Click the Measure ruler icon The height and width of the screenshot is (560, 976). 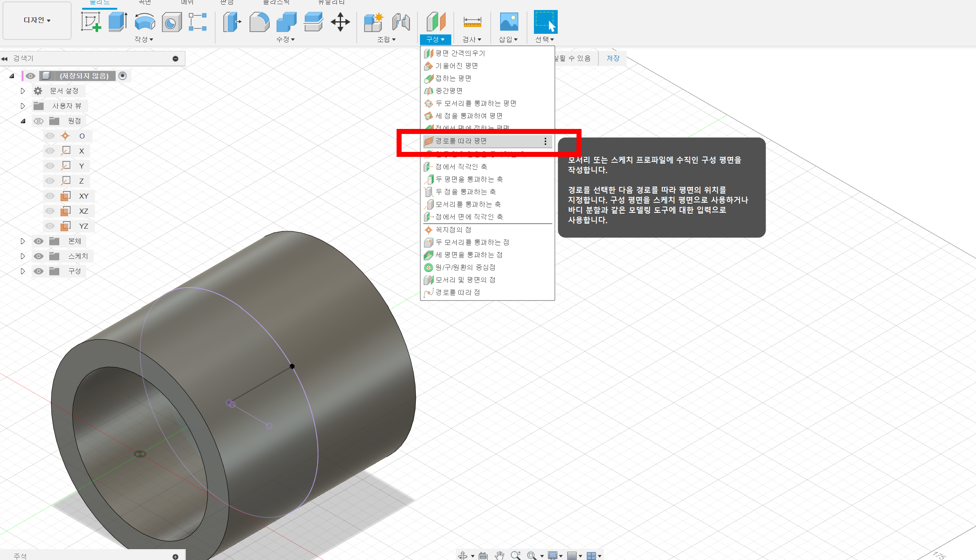(x=472, y=22)
